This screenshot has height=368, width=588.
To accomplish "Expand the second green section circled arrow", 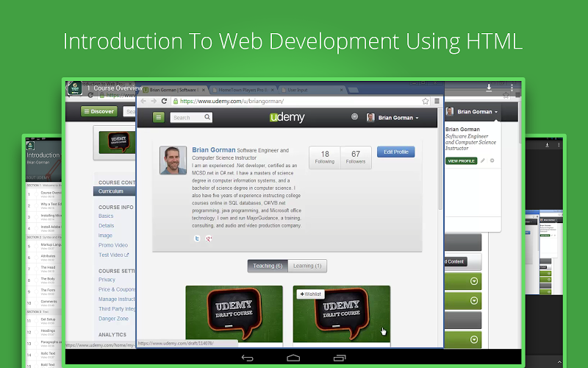I will tap(474, 301).
